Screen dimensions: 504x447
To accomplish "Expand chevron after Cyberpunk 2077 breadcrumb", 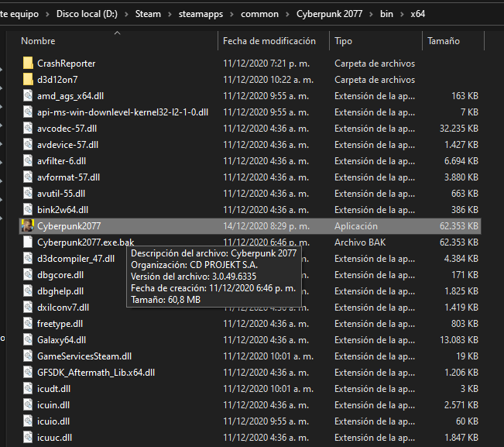I will point(371,14).
